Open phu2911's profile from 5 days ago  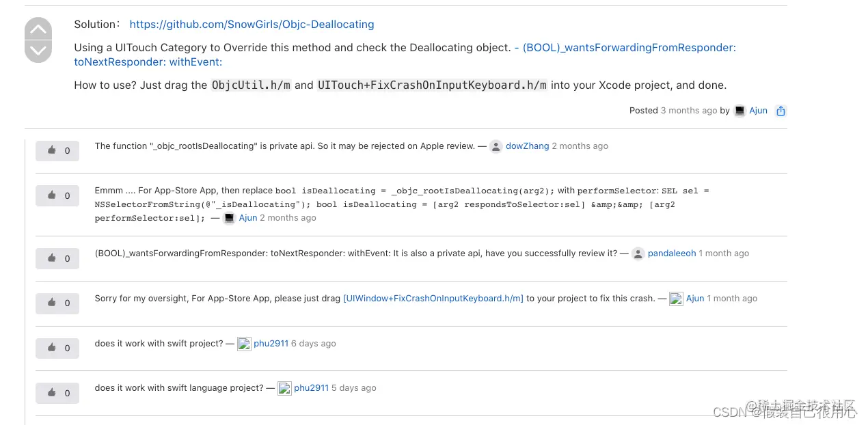pyautogui.click(x=312, y=388)
